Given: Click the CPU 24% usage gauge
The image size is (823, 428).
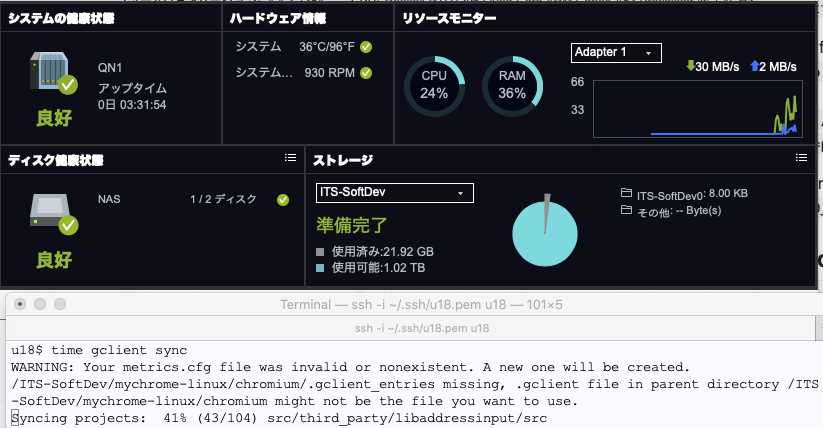Looking at the screenshot, I should [434, 85].
